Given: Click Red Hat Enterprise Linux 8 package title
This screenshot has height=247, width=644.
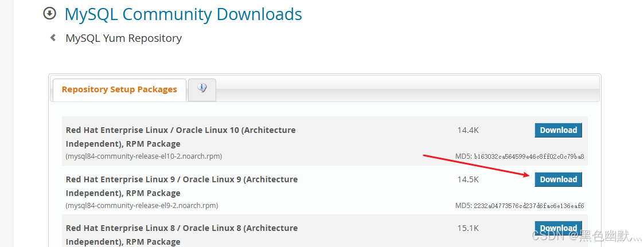Looking at the screenshot, I should [182, 235].
